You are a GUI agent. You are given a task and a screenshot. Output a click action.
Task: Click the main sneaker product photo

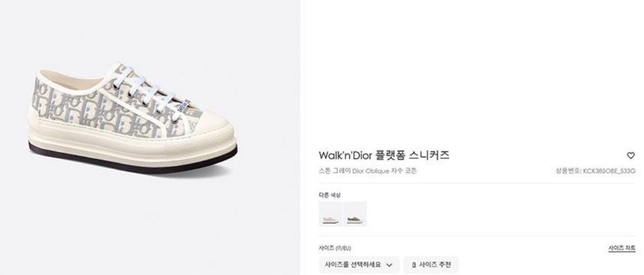point(132,117)
